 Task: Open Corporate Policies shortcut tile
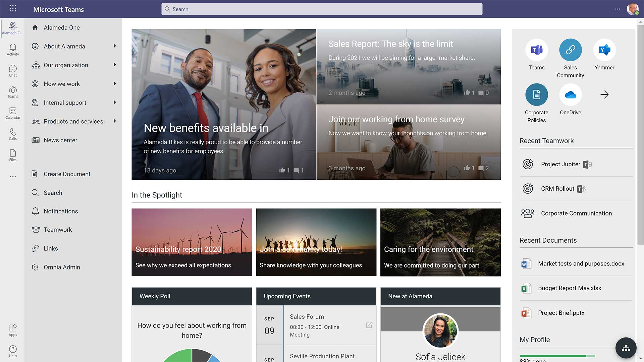pyautogui.click(x=536, y=95)
